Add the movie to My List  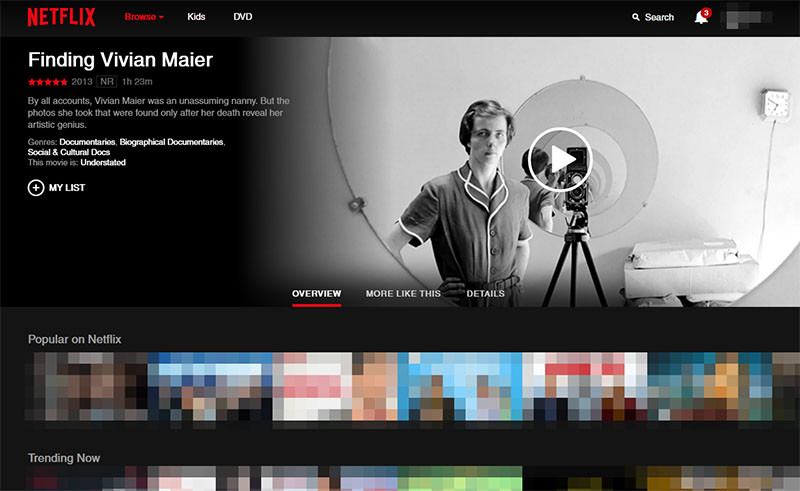(57, 188)
